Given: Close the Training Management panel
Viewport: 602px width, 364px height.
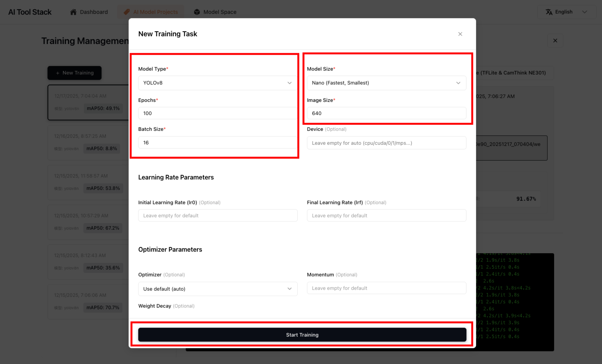Looking at the screenshot, I should coord(555,41).
